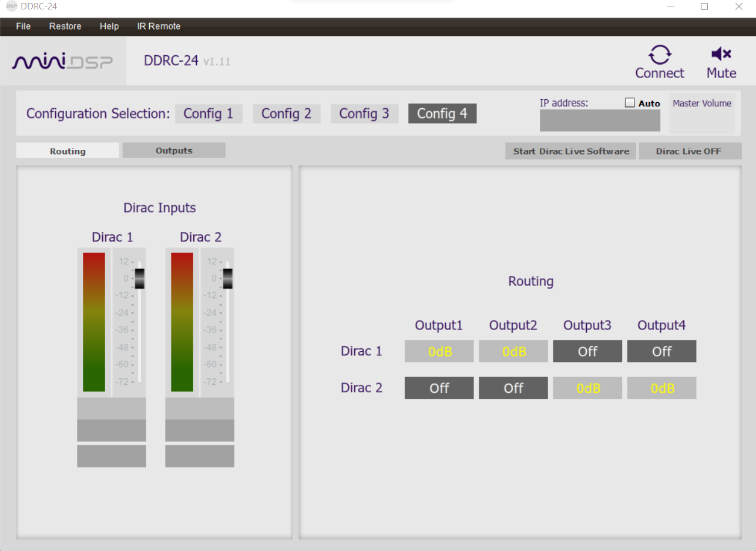756x551 pixels.
Task: Select Config 4
Action: click(442, 113)
